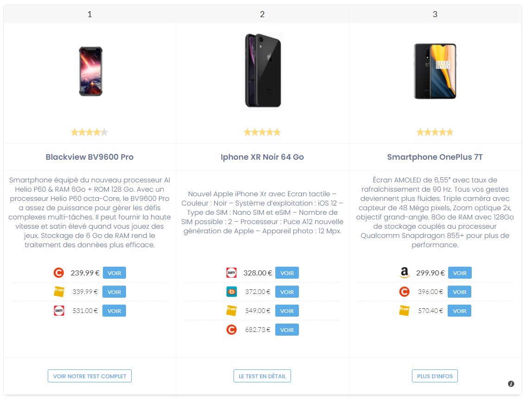This screenshot has height=406, width=532.
Task: Click the OnePlus 7T product image
Action: point(435,71)
